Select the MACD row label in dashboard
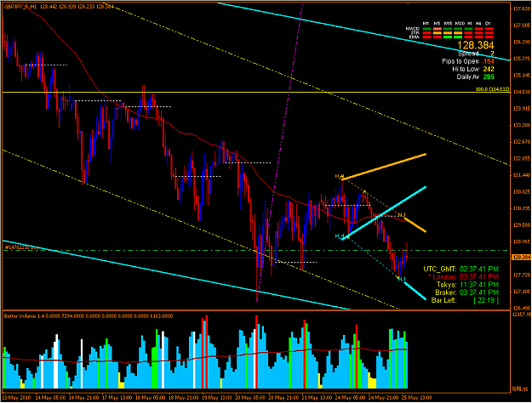This screenshot has width=532, height=403. (x=413, y=29)
